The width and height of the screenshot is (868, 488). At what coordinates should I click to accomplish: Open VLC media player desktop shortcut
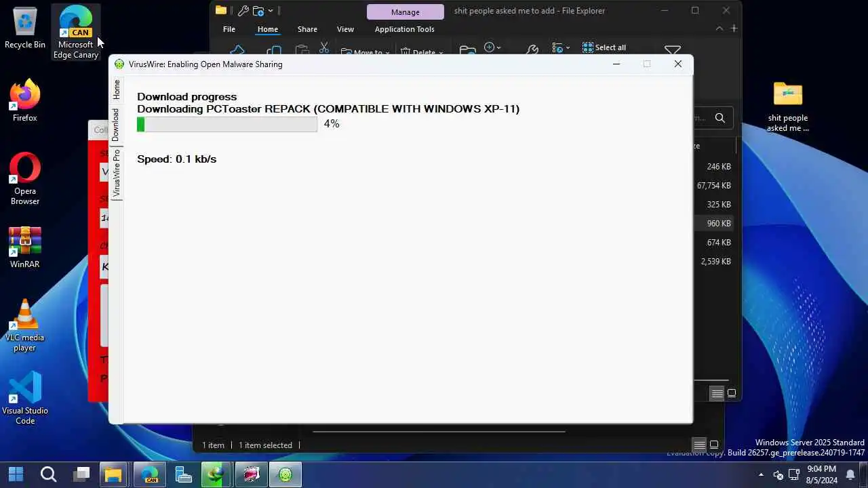click(25, 325)
